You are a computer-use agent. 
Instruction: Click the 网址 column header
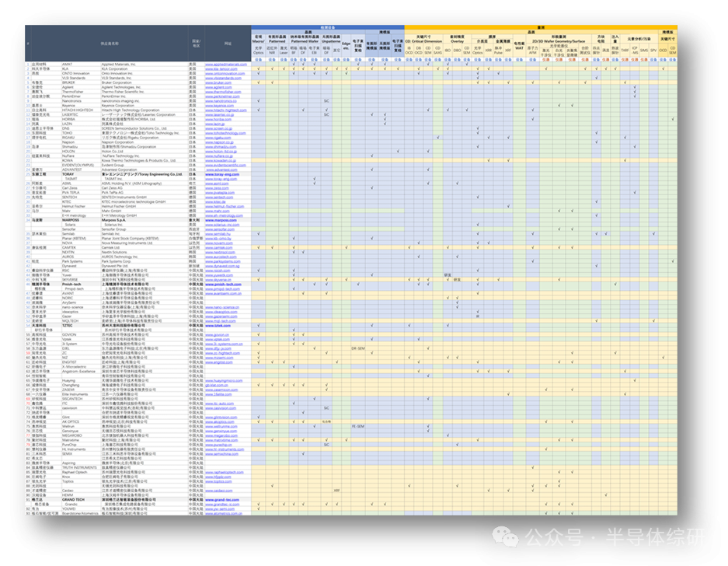pos(228,44)
